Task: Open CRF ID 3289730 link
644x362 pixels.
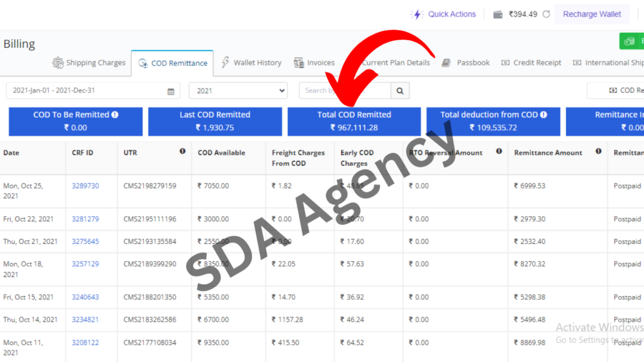Action: (85, 186)
